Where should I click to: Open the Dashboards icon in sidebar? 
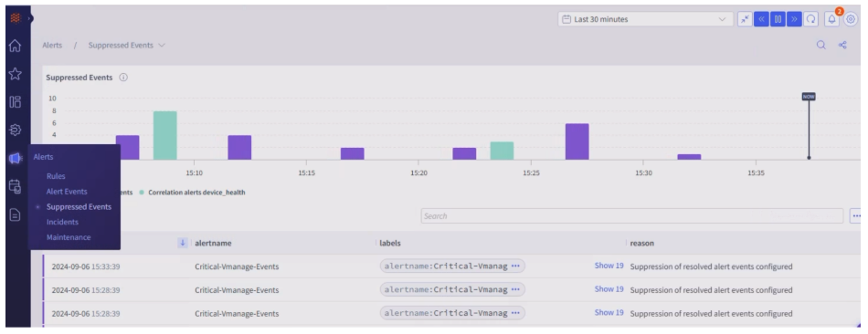point(15,101)
